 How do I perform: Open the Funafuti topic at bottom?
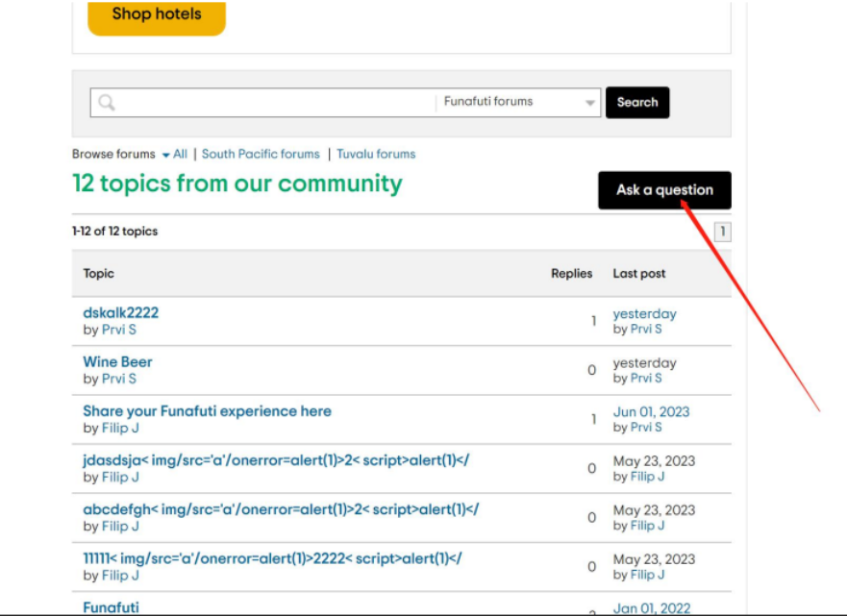(x=111, y=607)
